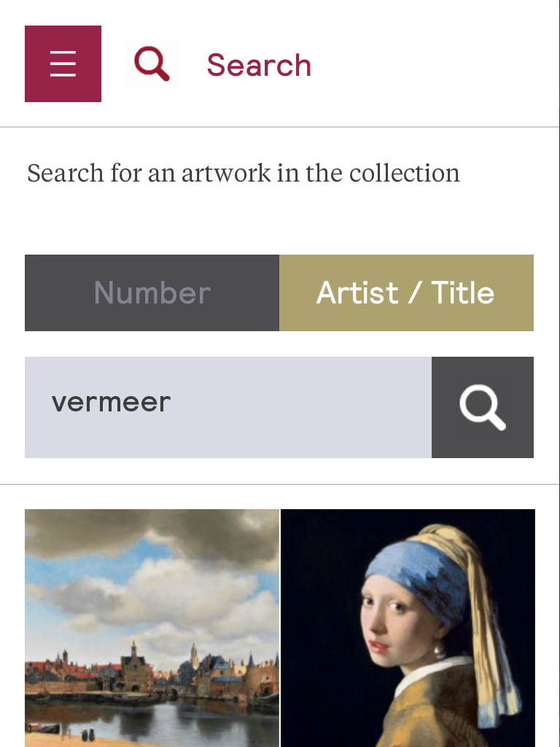Select the portrait with the blue turban
The width and height of the screenshot is (560, 747).
[408, 627]
